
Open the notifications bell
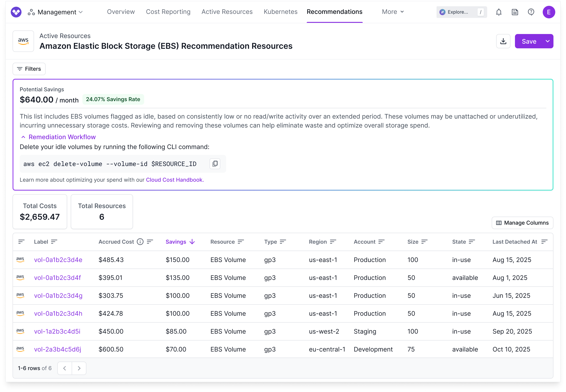498,12
